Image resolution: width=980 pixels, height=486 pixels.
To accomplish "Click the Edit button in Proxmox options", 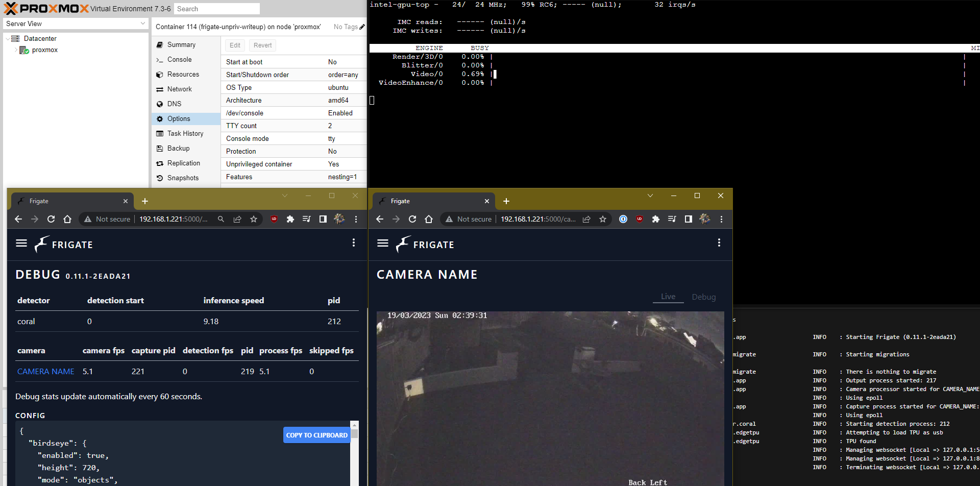I will pyautogui.click(x=235, y=45).
